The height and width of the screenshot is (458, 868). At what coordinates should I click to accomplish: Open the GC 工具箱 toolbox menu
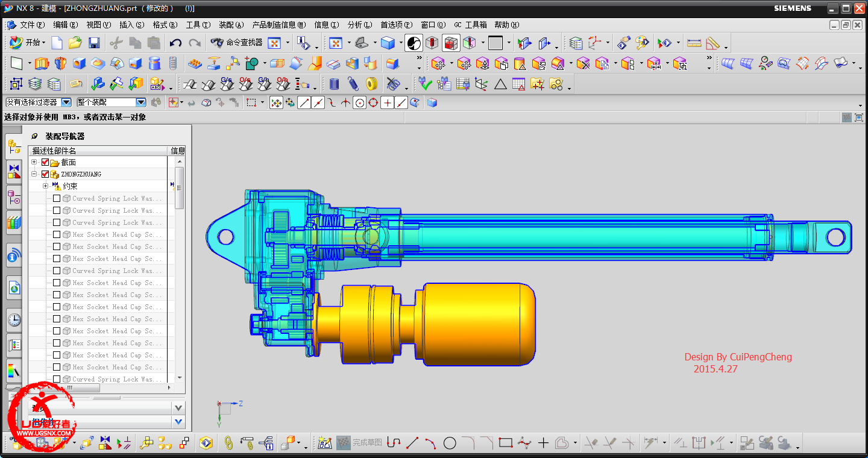[471, 25]
